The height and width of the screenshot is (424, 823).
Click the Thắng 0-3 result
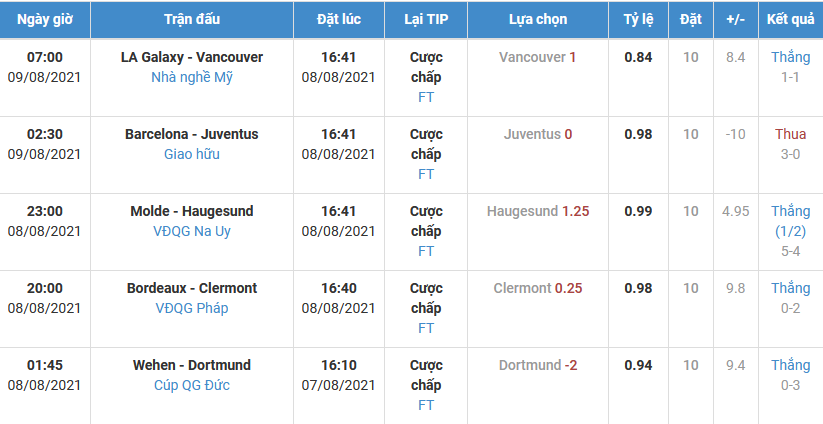790,375
